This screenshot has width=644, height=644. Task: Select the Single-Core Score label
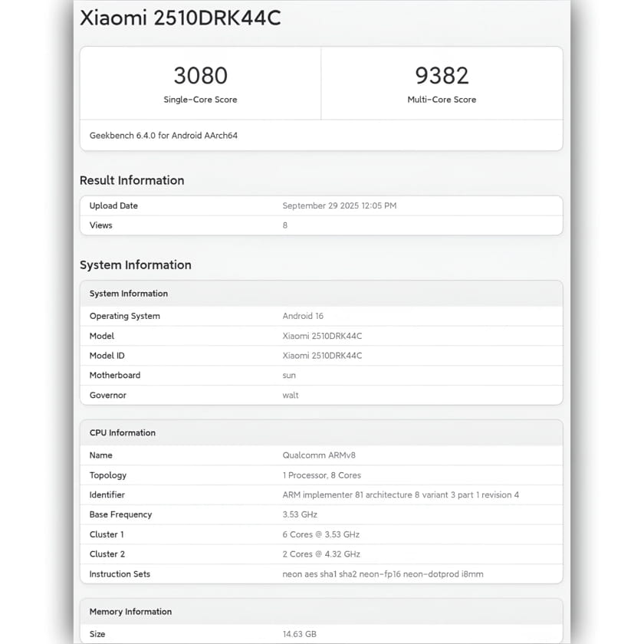click(x=200, y=100)
